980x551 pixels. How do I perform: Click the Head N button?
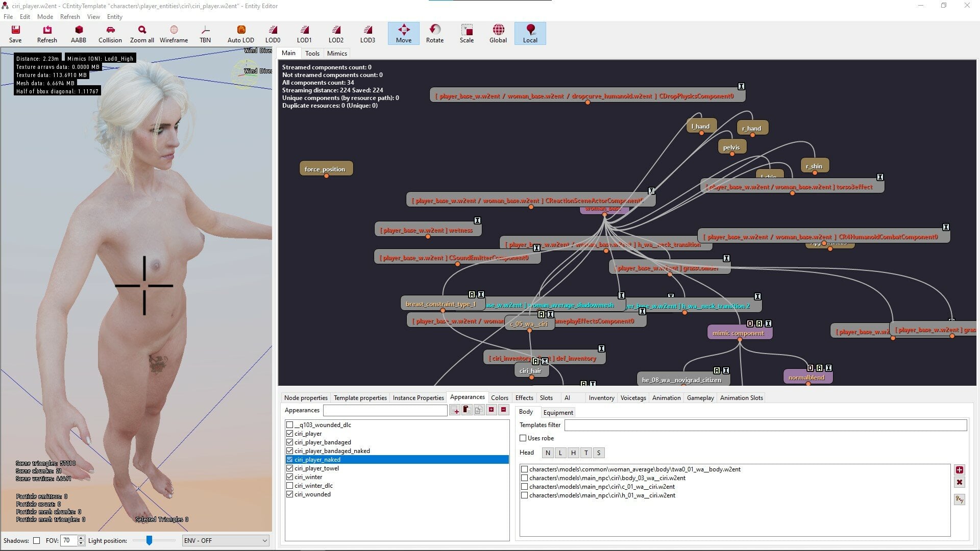[x=548, y=453]
